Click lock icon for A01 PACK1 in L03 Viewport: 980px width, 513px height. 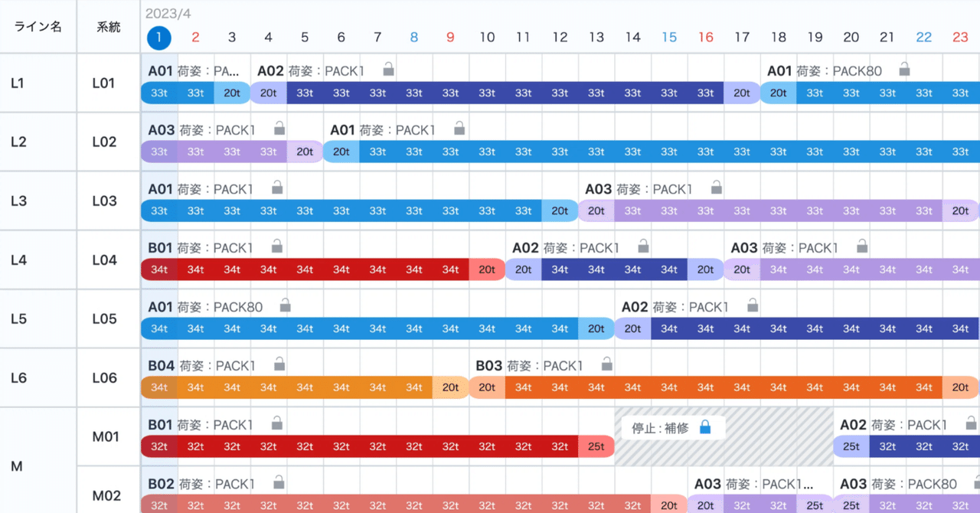tap(277, 188)
